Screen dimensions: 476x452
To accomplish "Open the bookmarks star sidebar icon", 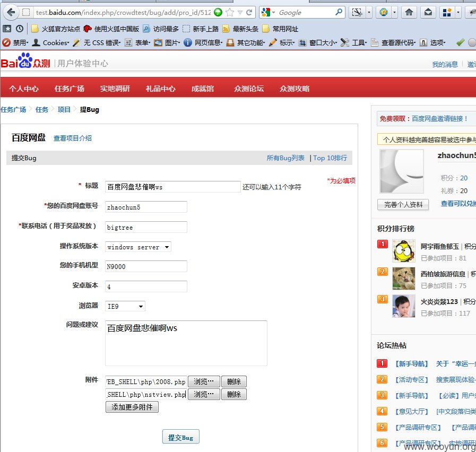I will coord(7,29).
